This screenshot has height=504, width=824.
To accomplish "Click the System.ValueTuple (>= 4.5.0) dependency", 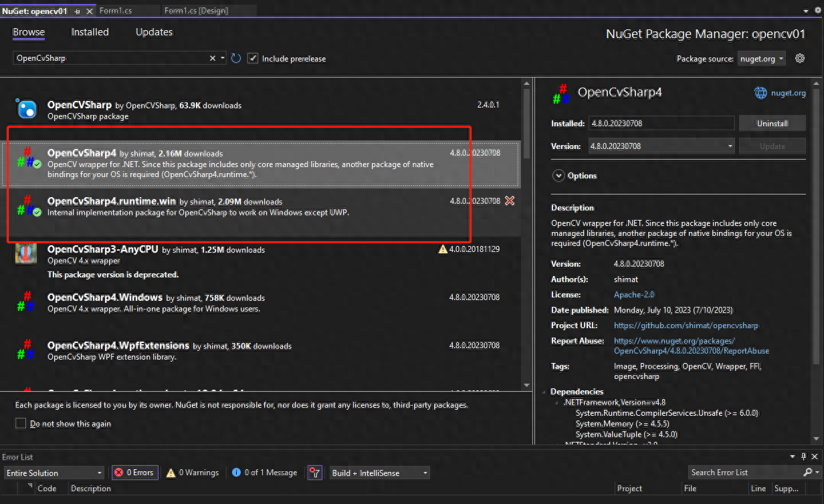I will [626, 434].
